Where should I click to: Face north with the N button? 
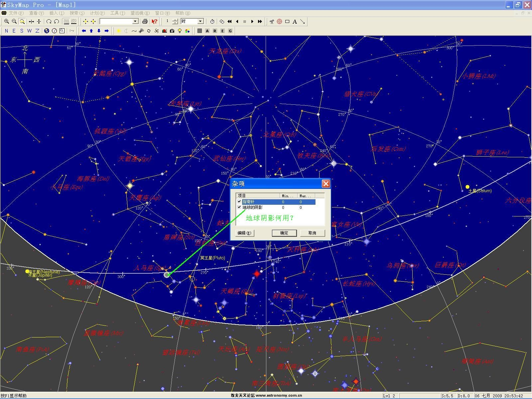click(x=6, y=31)
